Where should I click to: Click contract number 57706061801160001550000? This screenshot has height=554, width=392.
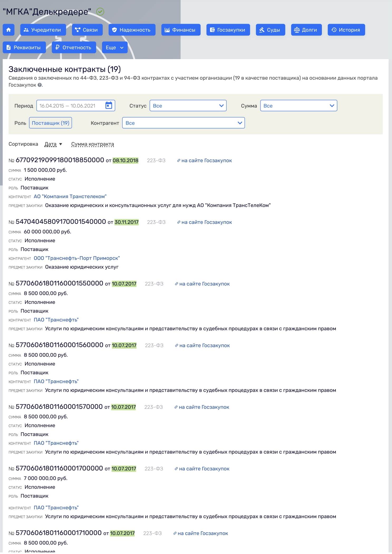coord(59,283)
